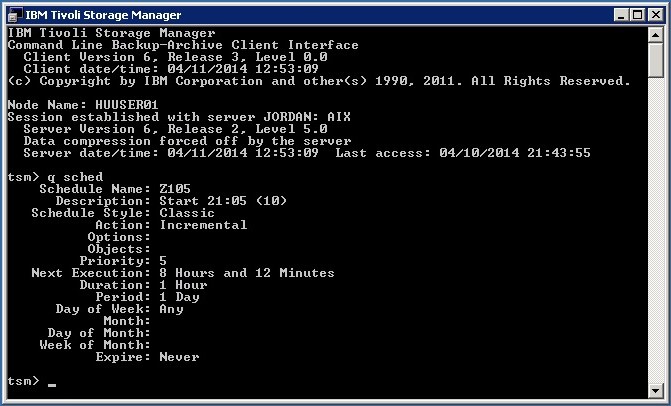The image size is (671, 406).
Task: Click the scrollbar down arrow
Action: coord(655,390)
